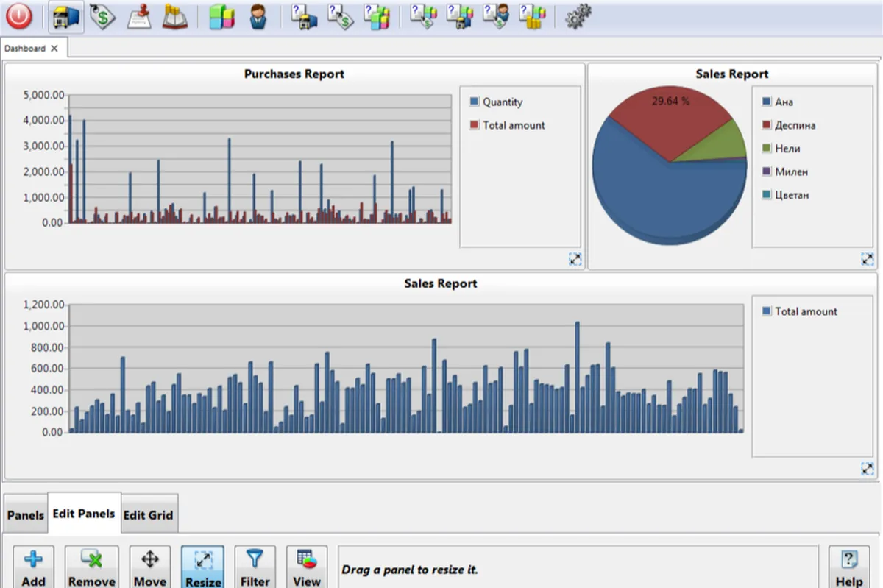Open the rubber stamp document icon
The image size is (883, 588).
(139, 16)
